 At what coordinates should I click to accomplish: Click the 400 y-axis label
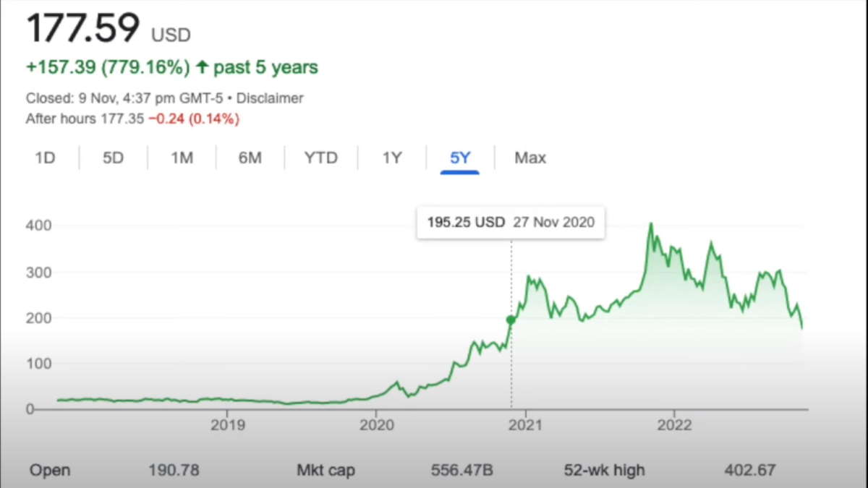[38, 226]
